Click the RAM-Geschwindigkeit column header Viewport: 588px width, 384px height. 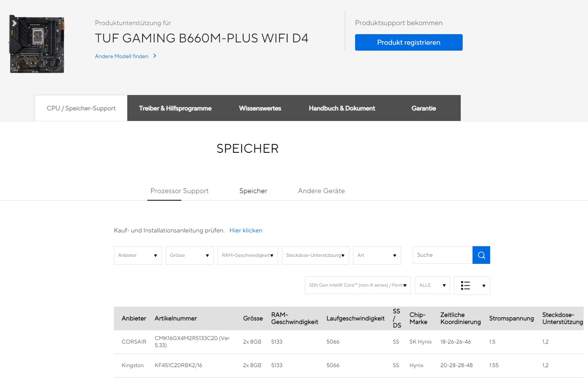295,318
